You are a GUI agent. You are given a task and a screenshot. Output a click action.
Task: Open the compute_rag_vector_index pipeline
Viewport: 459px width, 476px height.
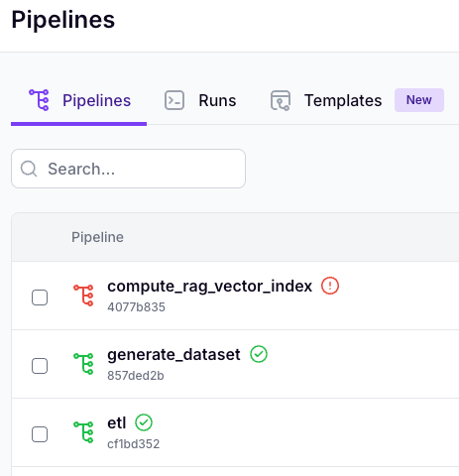[x=210, y=287]
